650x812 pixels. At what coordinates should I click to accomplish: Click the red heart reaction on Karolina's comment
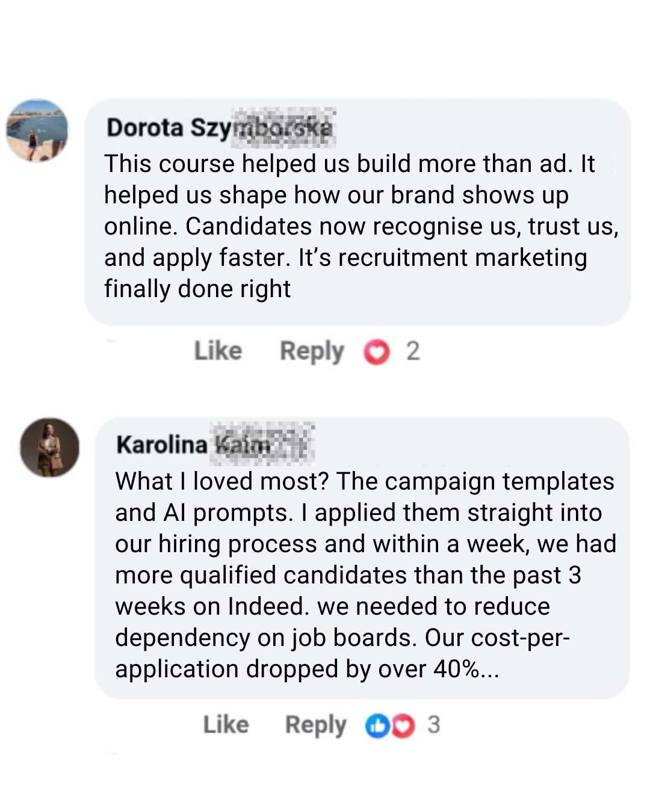403,726
